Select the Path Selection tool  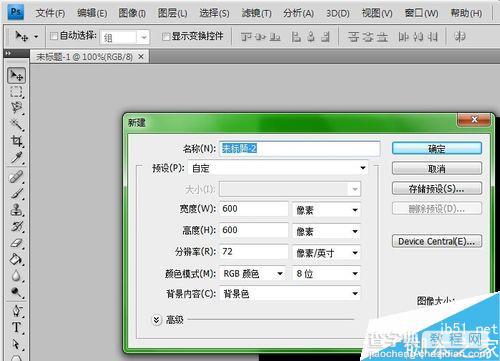pyautogui.click(x=16, y=343)
